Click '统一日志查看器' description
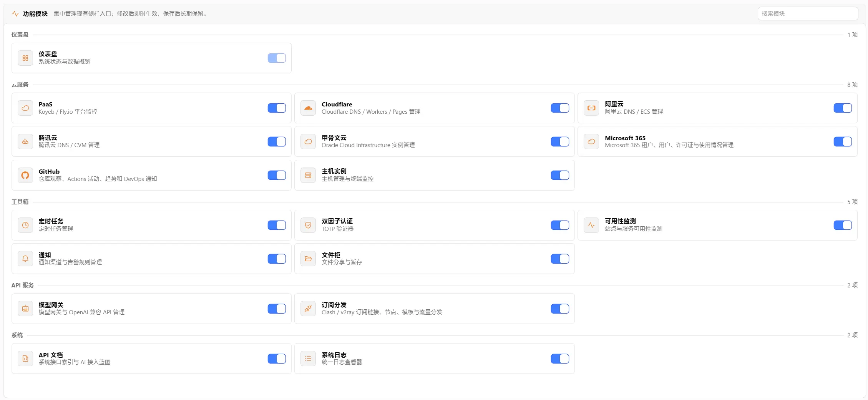Screen dimensions: 868x400 342,362
